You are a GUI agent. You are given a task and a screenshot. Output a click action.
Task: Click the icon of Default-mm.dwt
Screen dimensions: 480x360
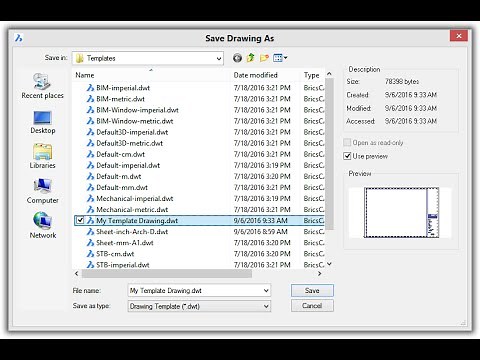(x=90, y=187)
